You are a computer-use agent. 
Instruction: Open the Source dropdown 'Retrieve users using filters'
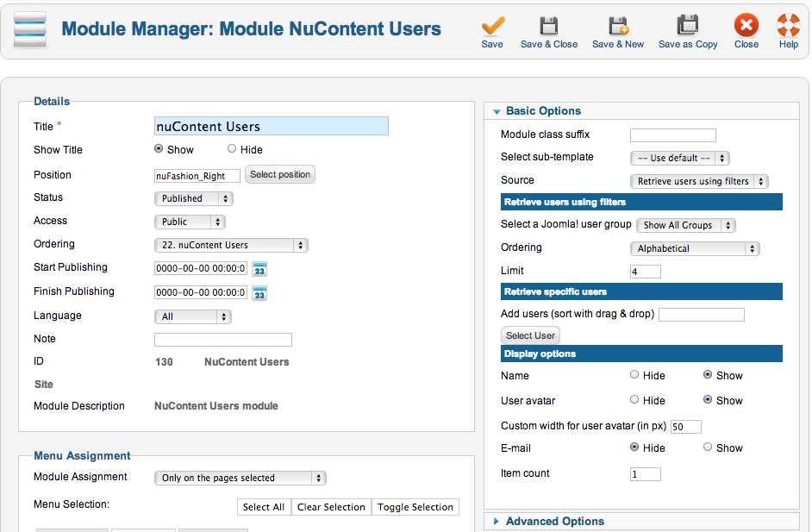click(x=699, y=181)
